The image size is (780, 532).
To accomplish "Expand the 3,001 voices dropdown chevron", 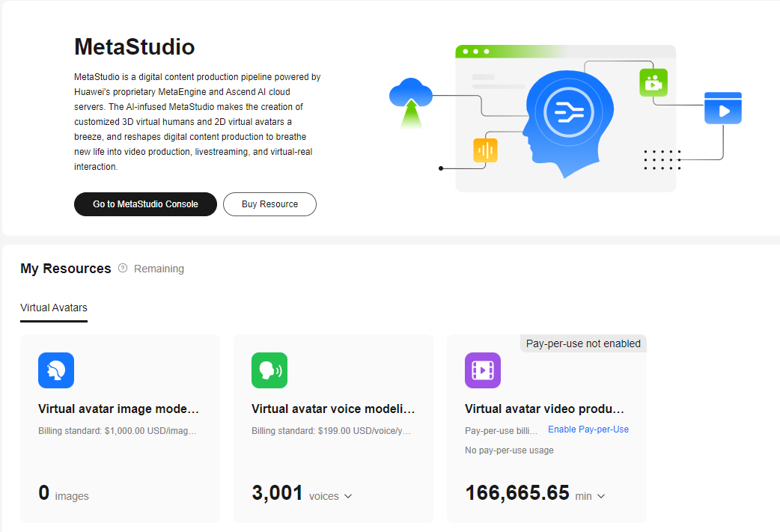I will (x=348, y=496).
